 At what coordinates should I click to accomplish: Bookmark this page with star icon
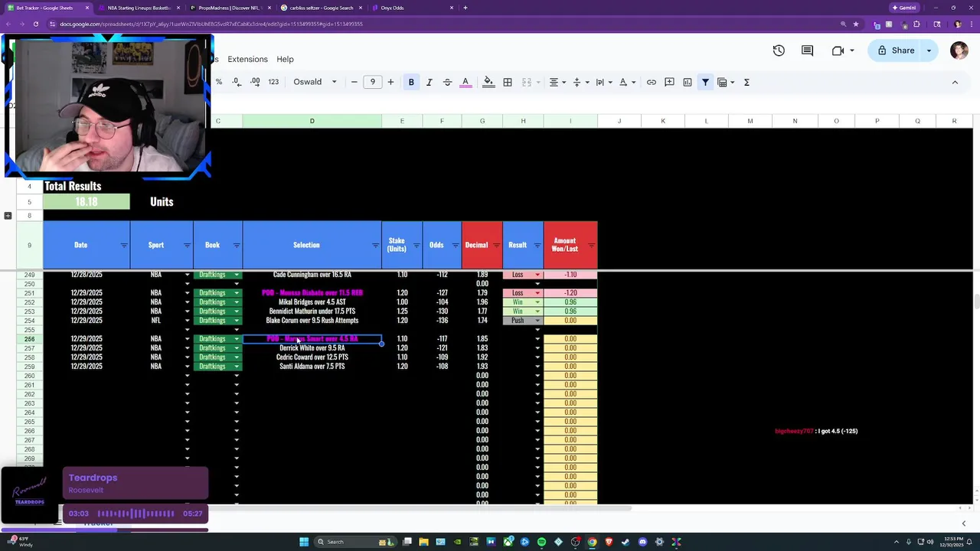tap(856, 24)
